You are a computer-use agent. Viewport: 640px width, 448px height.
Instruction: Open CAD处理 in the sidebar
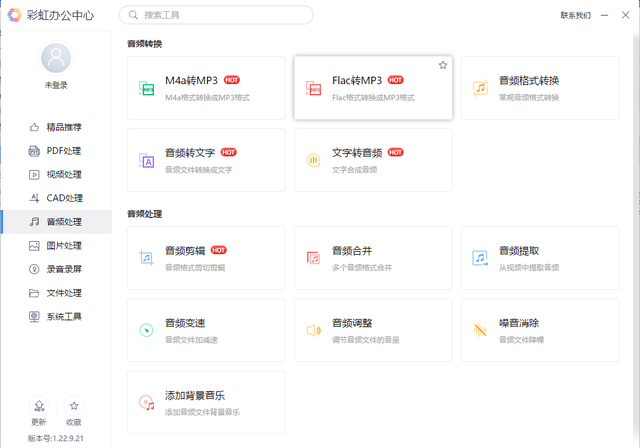pyautogui.click(x=56, y=198)
